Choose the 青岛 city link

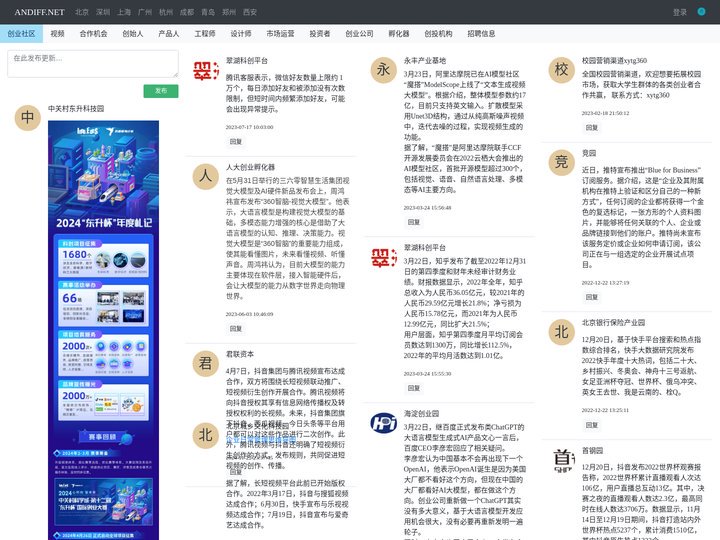tap(208, 12)
